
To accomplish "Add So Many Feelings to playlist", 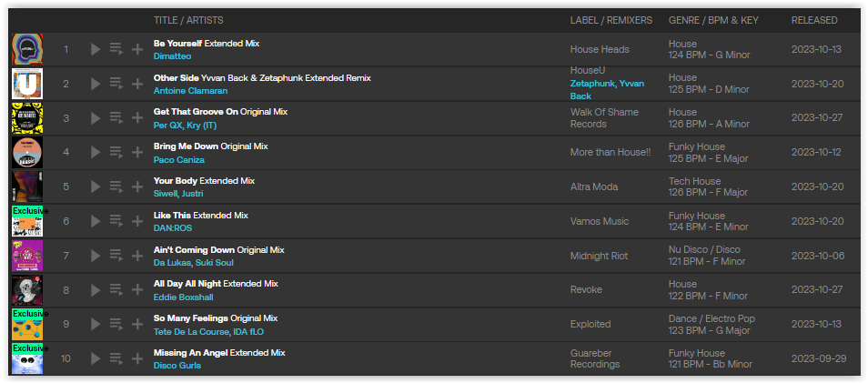I will (137, 325).
